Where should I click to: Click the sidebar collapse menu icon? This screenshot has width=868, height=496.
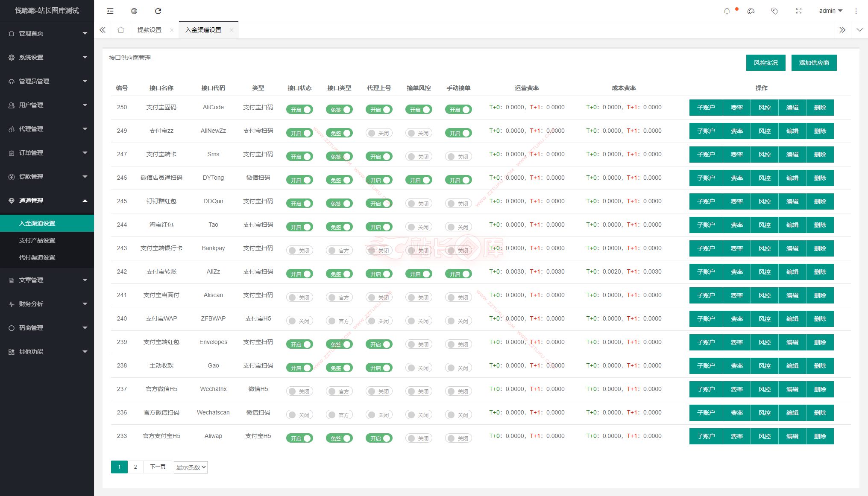click(x=110, y=11)
